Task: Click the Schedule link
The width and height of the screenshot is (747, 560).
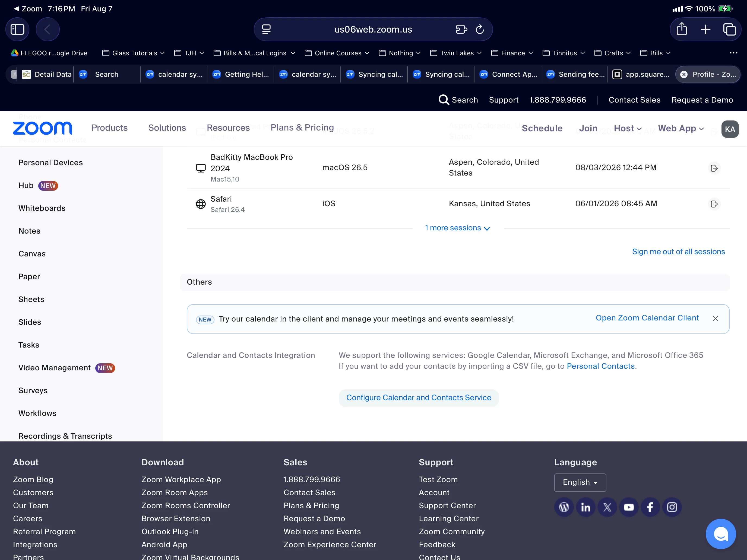Action: tap(542, 128)
